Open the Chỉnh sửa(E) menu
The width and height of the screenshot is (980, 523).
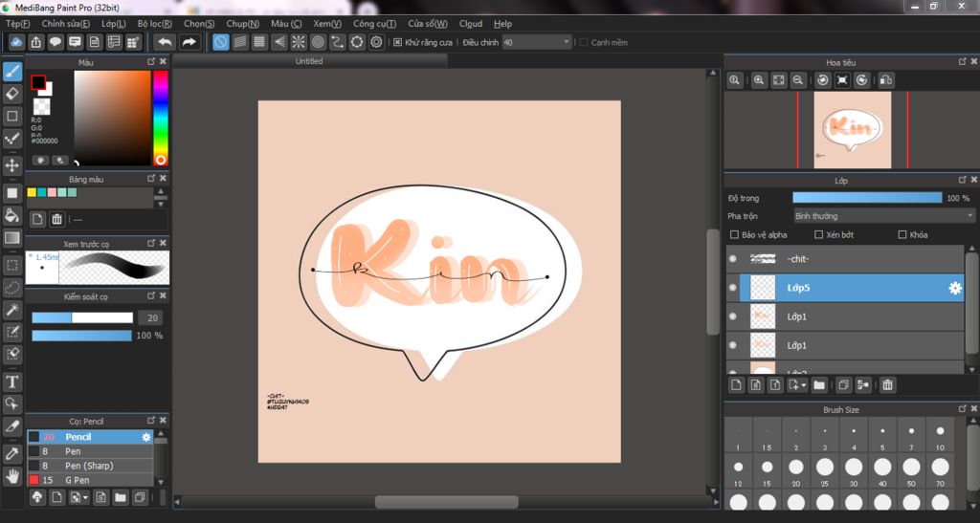click(66, 24)
